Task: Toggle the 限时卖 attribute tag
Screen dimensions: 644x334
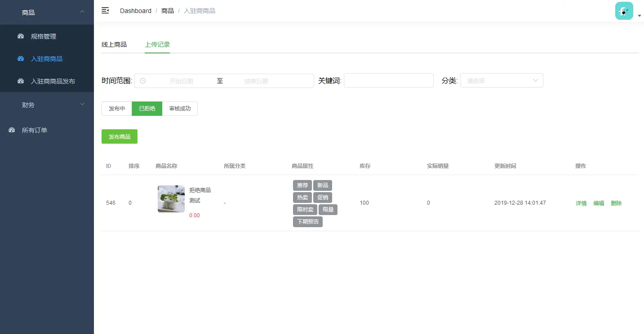Action: (305, 210)
